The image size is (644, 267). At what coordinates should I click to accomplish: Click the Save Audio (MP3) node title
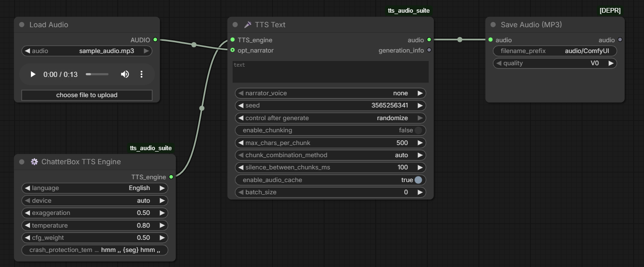click(531, 24)
